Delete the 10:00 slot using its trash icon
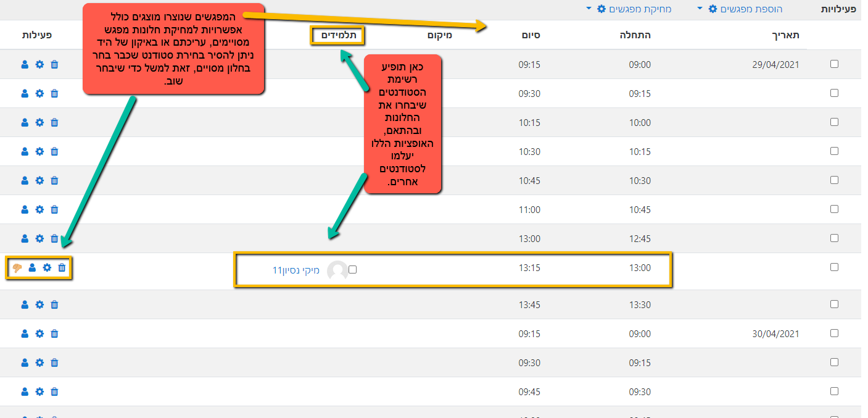868x418 pixels. [54, 122]
